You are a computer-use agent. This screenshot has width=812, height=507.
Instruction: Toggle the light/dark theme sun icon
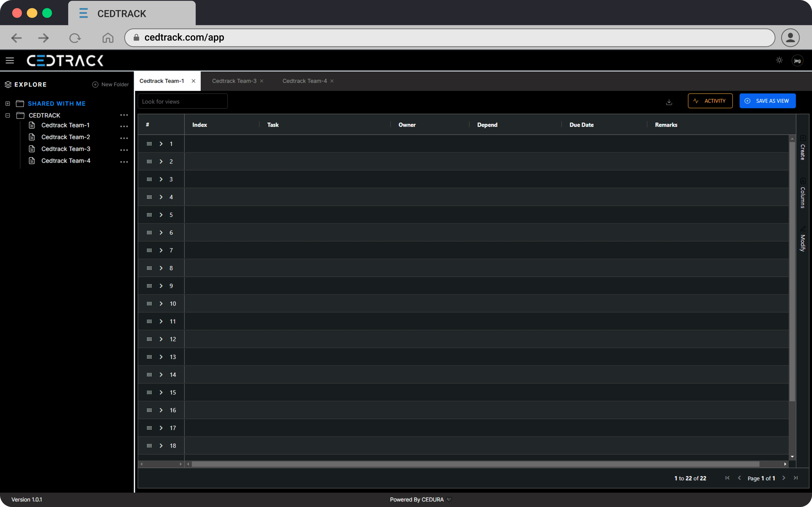[x=779, y=60]
